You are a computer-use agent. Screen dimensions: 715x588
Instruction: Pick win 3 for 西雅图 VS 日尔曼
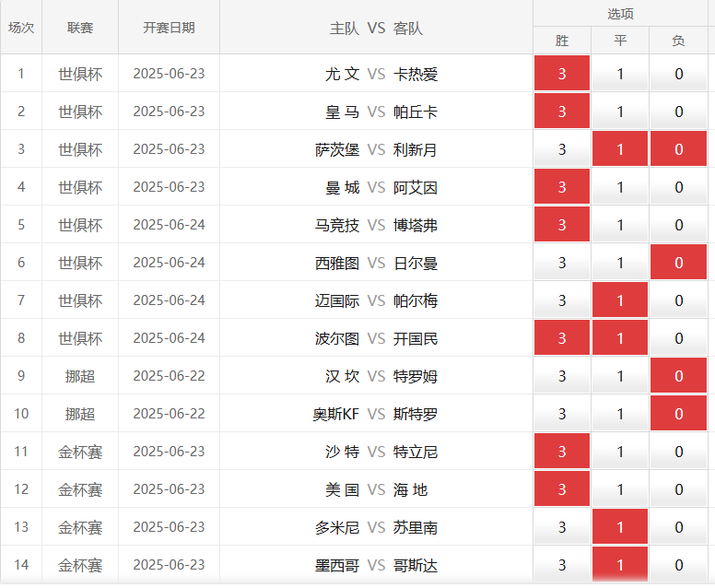(x=562, y=263)
